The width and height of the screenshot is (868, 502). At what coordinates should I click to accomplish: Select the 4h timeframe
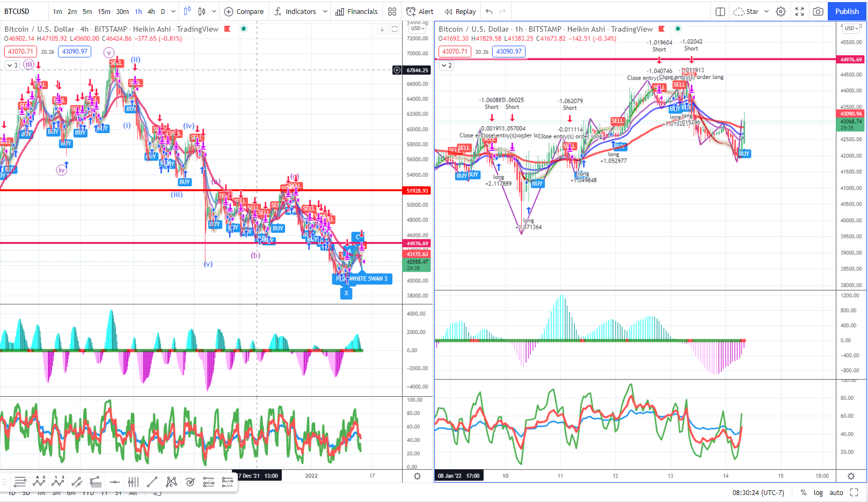[151, 11]
